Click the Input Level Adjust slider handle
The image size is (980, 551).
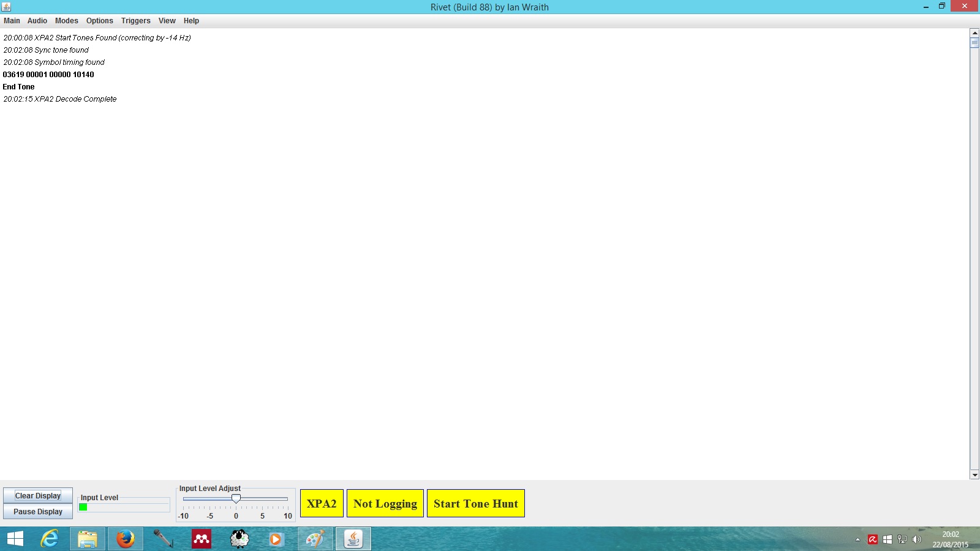236,499
